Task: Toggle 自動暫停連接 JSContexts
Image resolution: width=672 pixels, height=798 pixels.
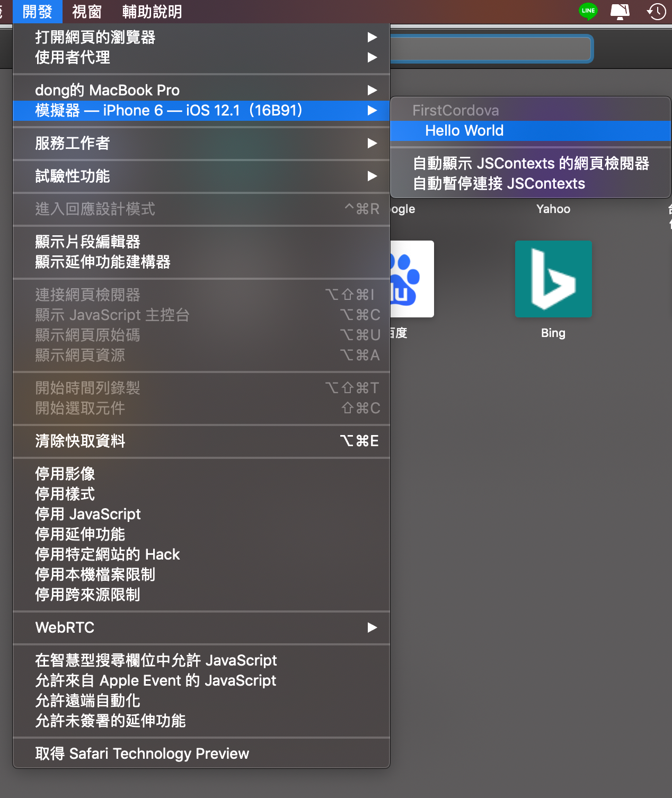Action: tap(499, 183)
